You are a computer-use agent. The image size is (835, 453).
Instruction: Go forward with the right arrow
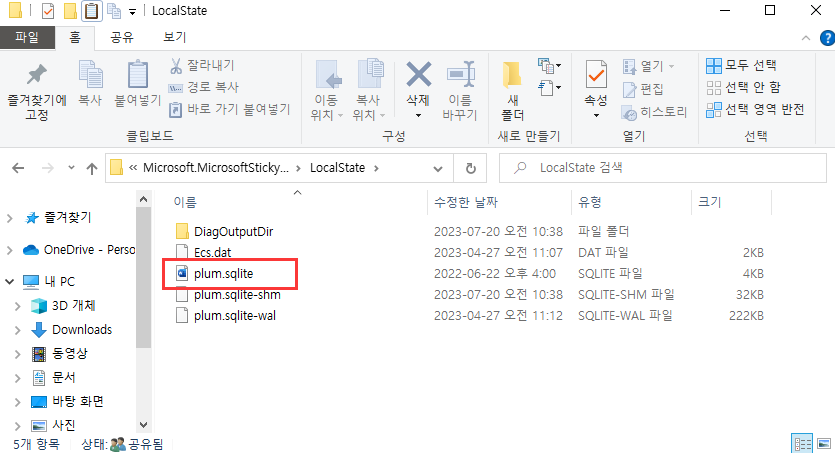(x=48, y=168)
